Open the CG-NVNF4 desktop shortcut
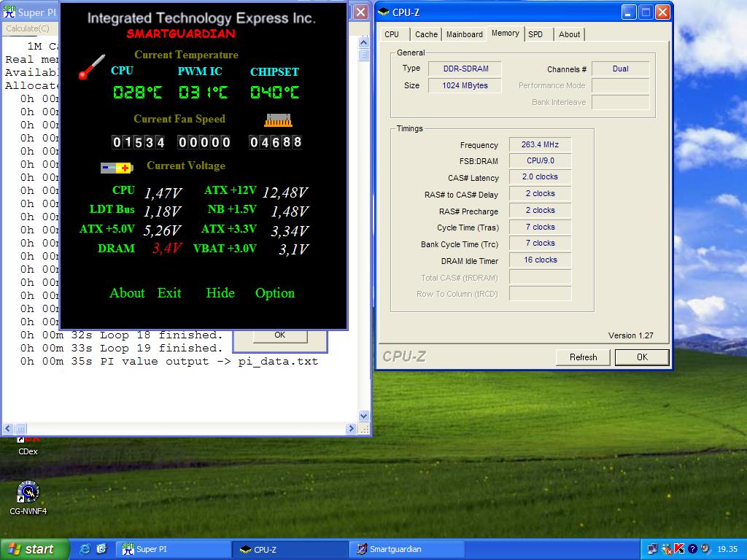This screenshot has height=560, width=747. [x=28, y=497]
